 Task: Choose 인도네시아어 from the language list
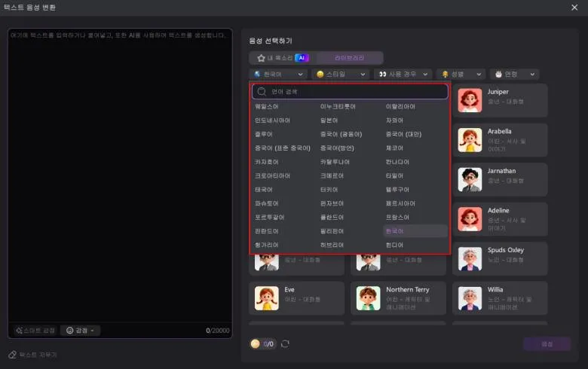click(272, 120)
